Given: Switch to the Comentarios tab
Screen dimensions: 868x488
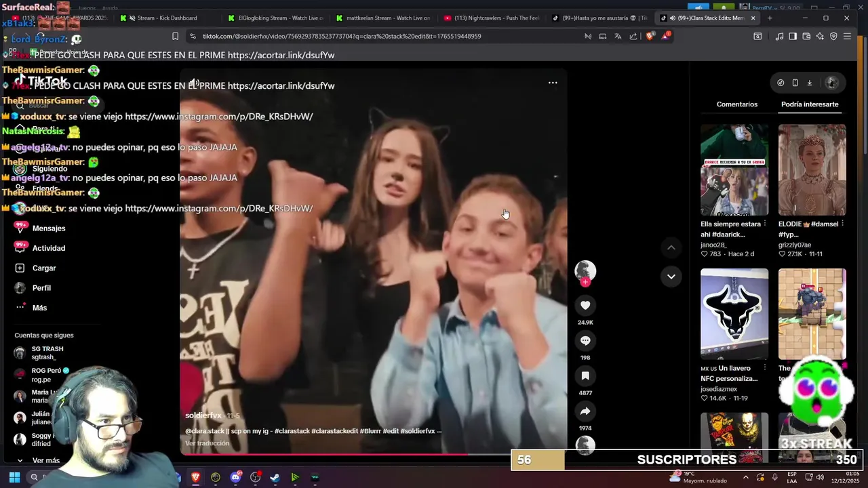Looking at the screenshot, I should (x=737, y=104).
